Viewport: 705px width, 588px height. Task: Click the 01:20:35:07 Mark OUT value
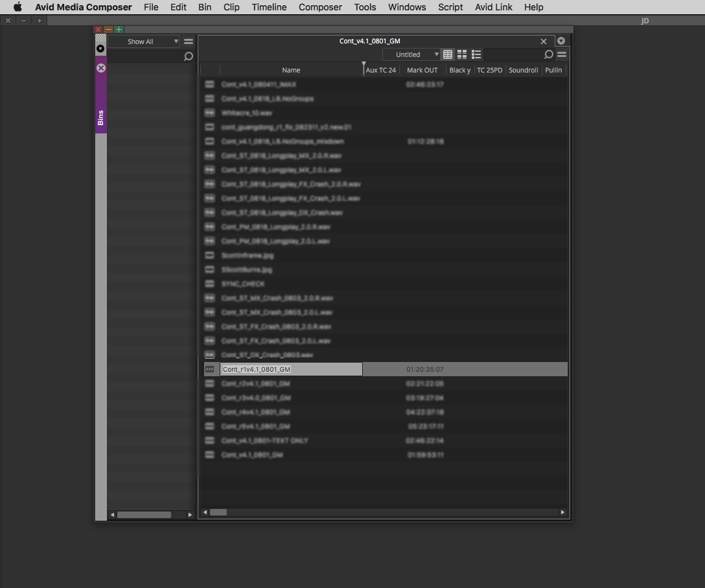[x=425, y=369]
